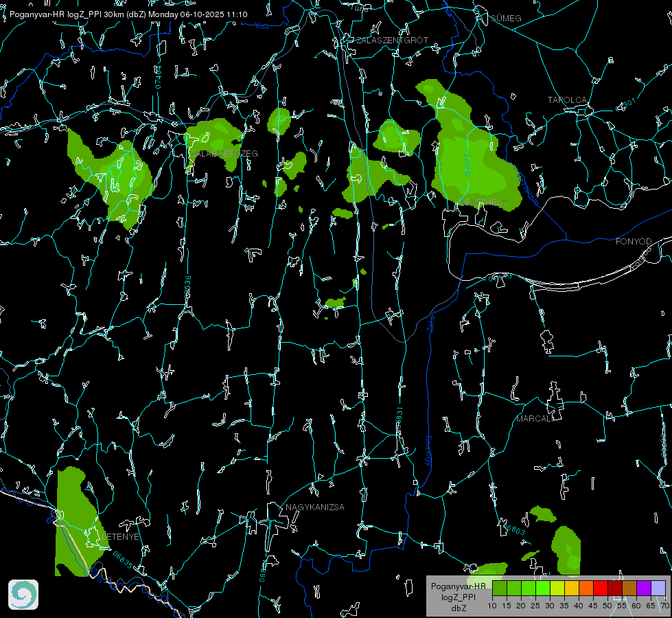Choose the 65-70 dBZ light blue legend swatch
This screenshot has height=618, width=672.
(x=658, y=588)
